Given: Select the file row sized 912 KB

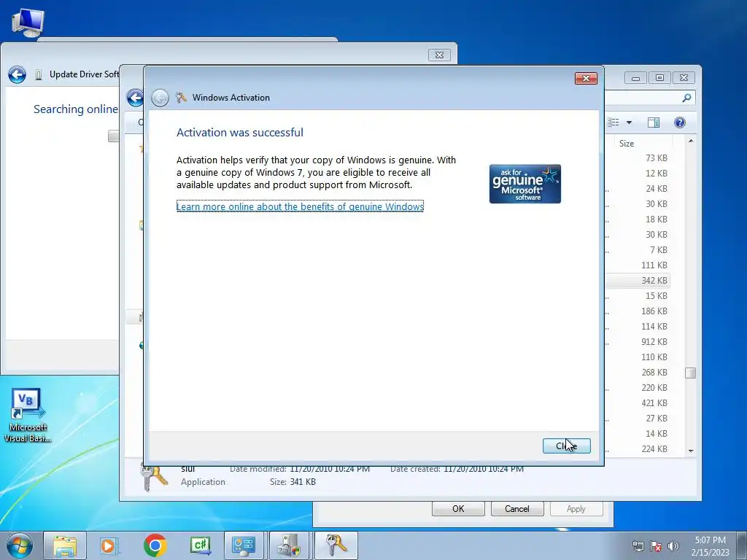Looking at the screenshot, I should coord(638,342).
